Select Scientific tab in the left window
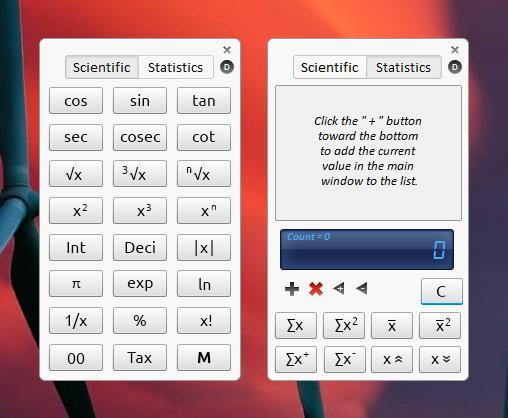This screenshot has height=418, width=508. pos(102,67)
